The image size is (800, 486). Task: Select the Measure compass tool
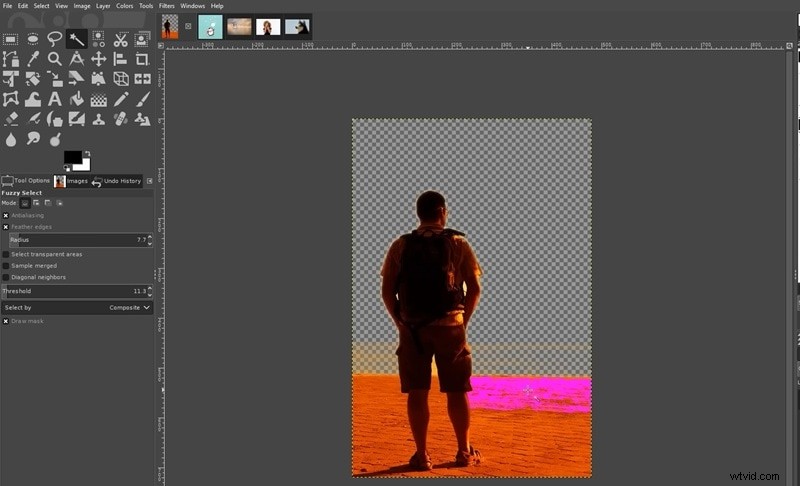pos(77,59)
